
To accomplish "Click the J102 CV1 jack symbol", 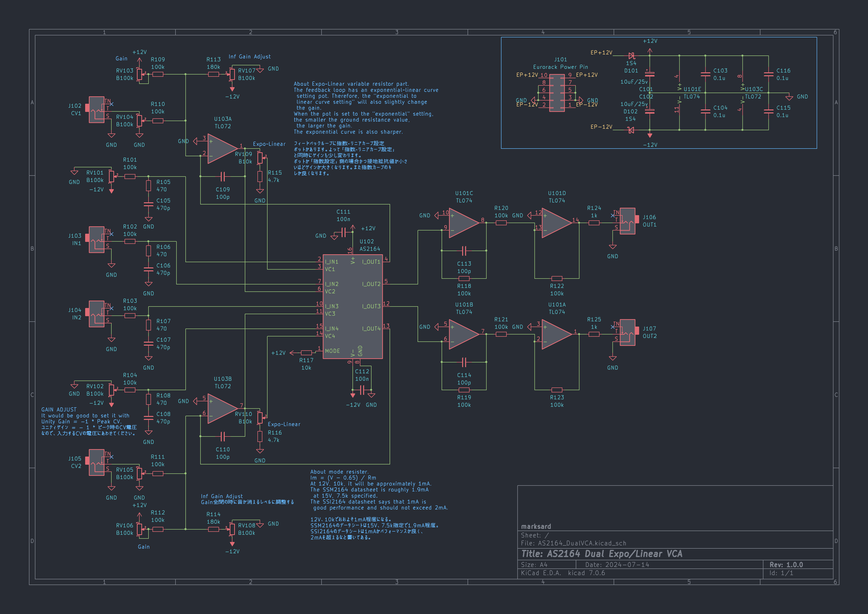I will (96, 110).
